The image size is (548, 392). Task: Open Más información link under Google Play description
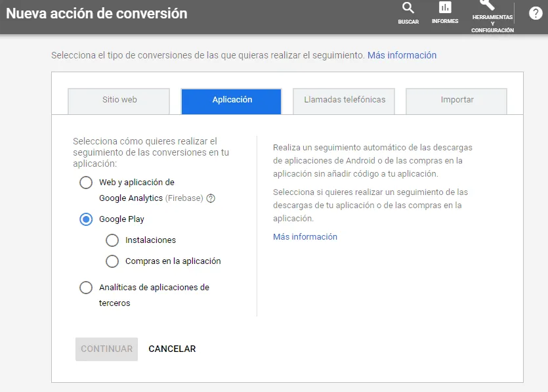(x=305, y=237)
